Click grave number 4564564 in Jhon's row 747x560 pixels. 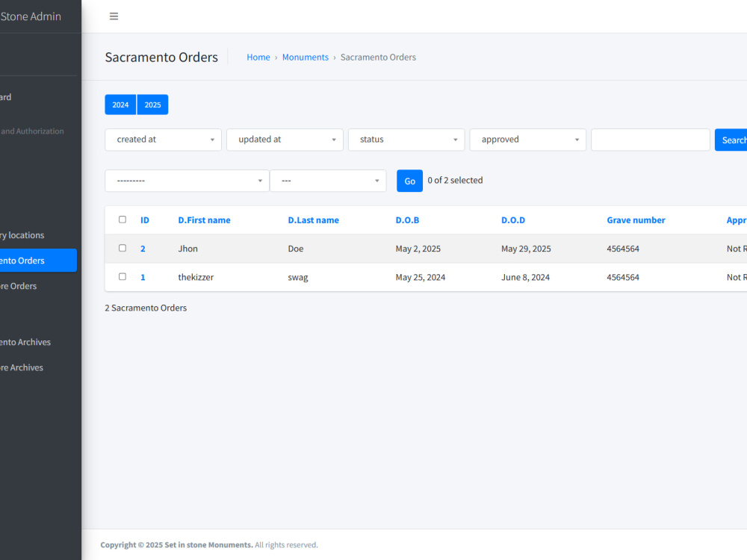point(623,249)
